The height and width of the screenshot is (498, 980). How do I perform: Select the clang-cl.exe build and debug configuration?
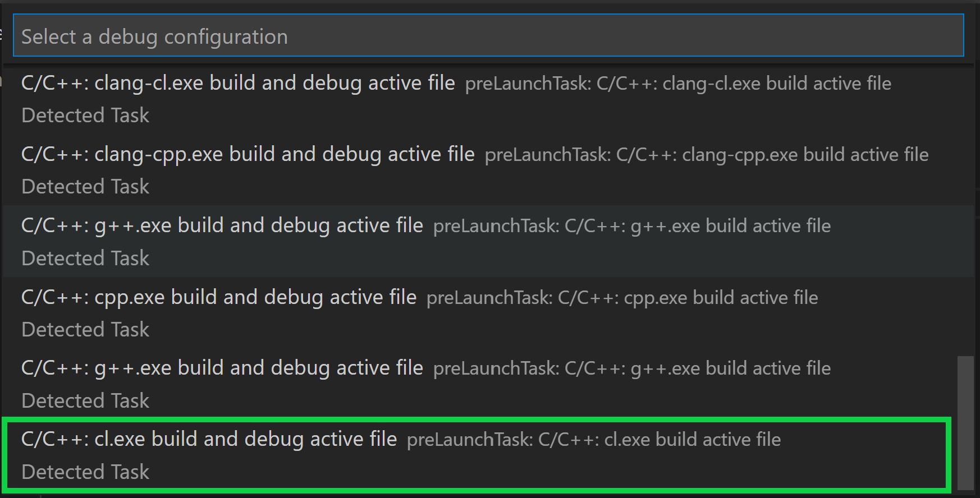click(x=238, y=82)
